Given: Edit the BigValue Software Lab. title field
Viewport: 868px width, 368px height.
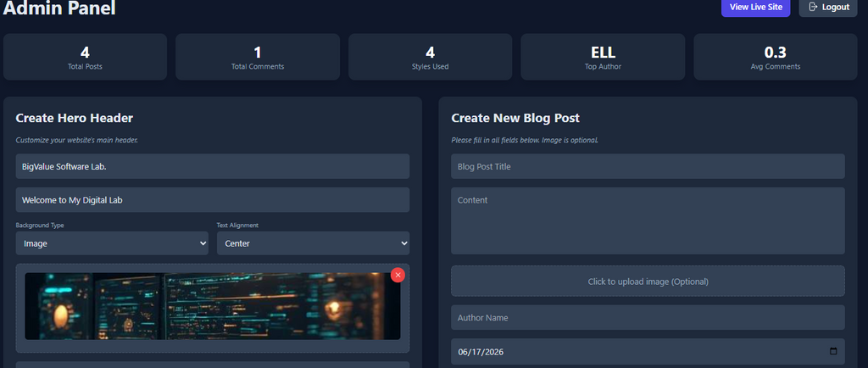Looking at the screenshot, I should 213,166.
